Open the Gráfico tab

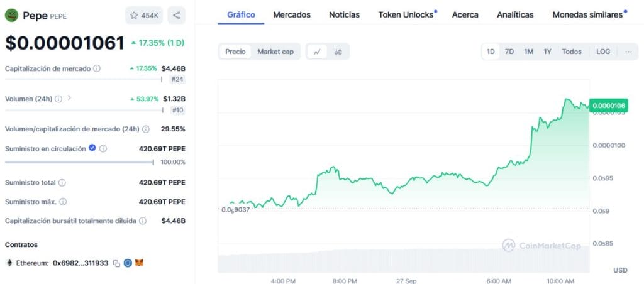pyautogui.click(x=241, y=15)
